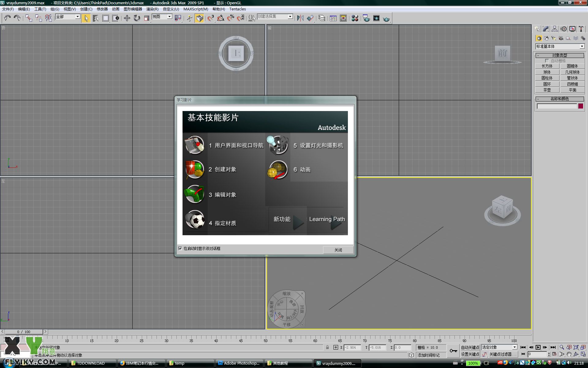Open the 渲染(R) menu
This screenshot has height=368, width=588.
(152, 9)
